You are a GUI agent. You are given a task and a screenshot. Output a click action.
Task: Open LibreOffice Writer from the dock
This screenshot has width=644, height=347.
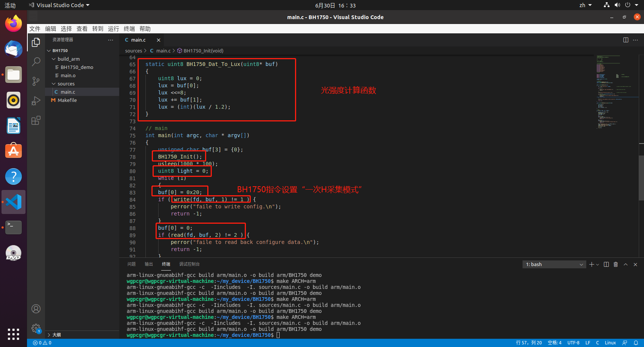tap(13, 126)
